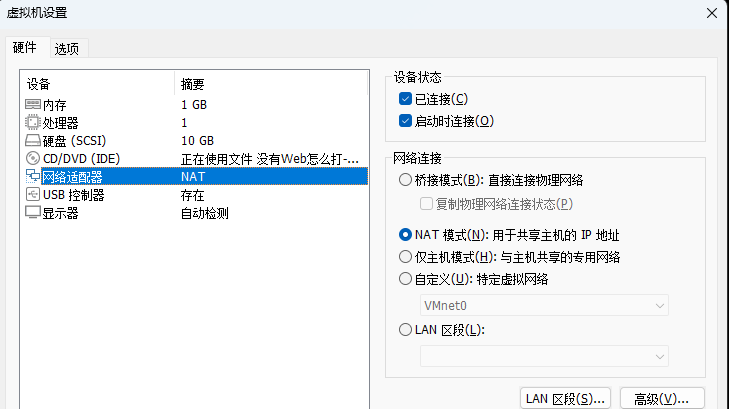The height and width of the screenshot is (409, 729).
Task: Select the LAN 区段(L) radio button
Action: 405,330
